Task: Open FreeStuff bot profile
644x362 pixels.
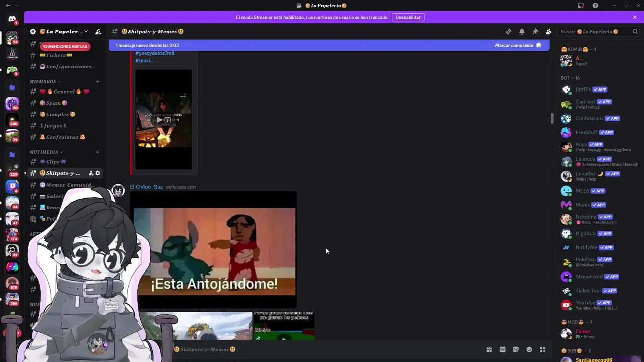Action: pos(599,132)
